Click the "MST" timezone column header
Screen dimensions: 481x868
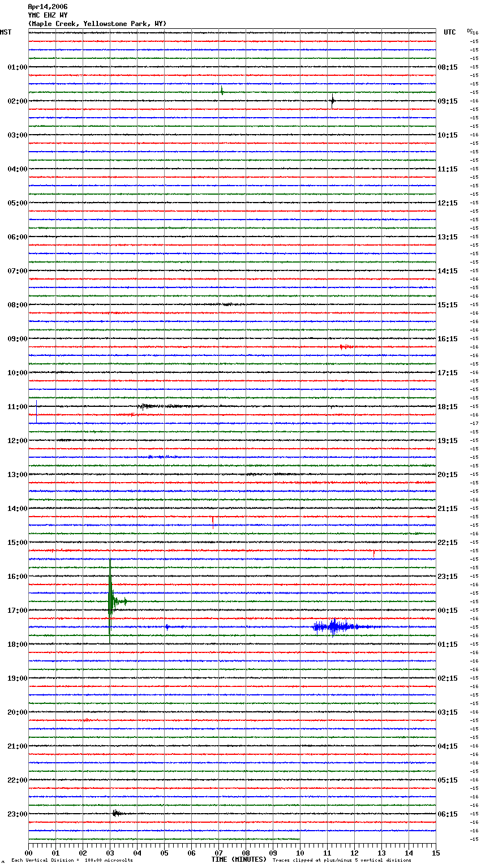pyautogui.click(x=6, y=32)
